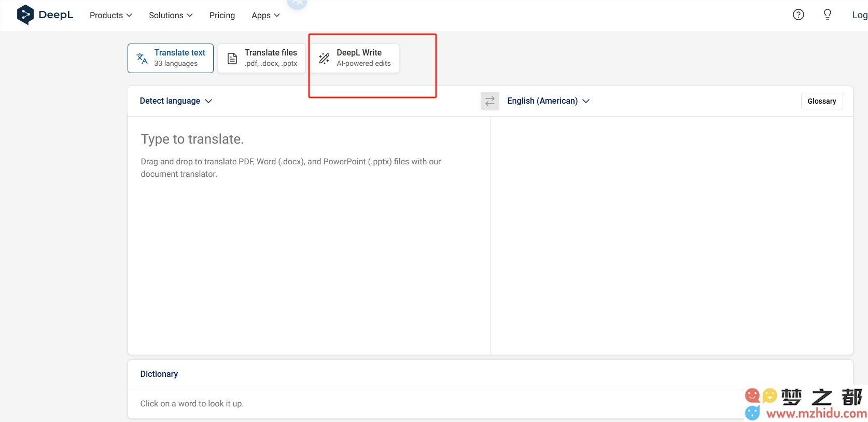Switch to the DeepL Write tab
Viewport: 868px width, 422px height.
pyautogui.click(x=355, y=58)
